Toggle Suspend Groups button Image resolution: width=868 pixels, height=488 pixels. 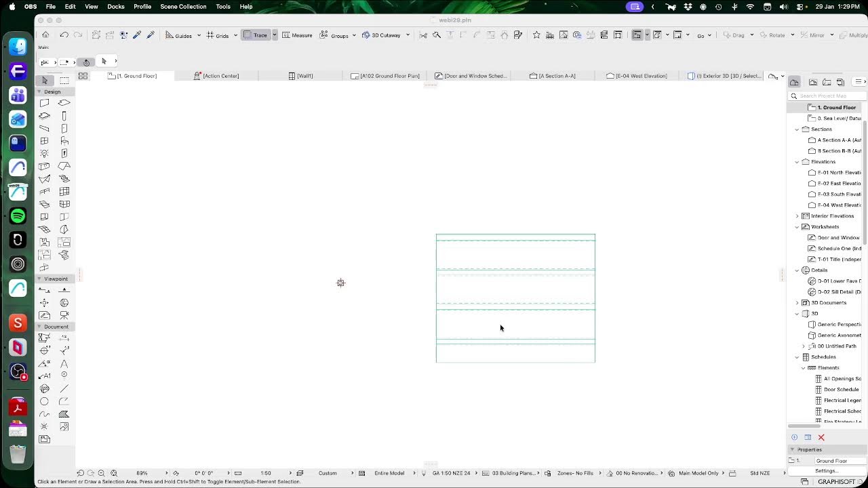pyautogui.click(x=334, y=35)
